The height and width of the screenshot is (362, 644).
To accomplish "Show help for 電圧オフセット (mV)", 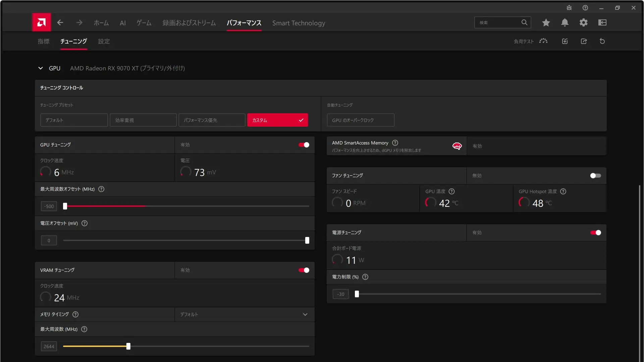I will (x=85, y=223).
